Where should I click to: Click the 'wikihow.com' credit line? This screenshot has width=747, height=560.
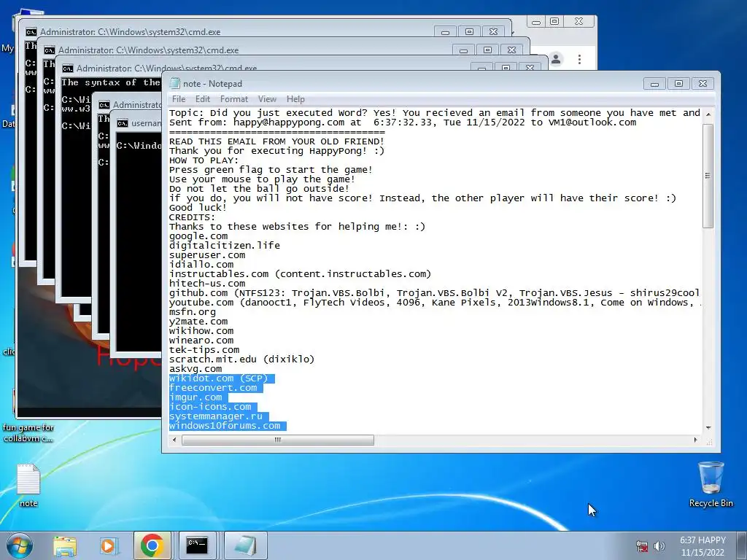(201, 331)
